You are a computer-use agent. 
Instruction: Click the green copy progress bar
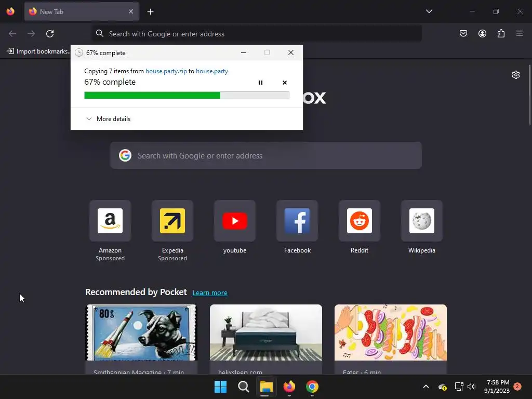(187, 96)
